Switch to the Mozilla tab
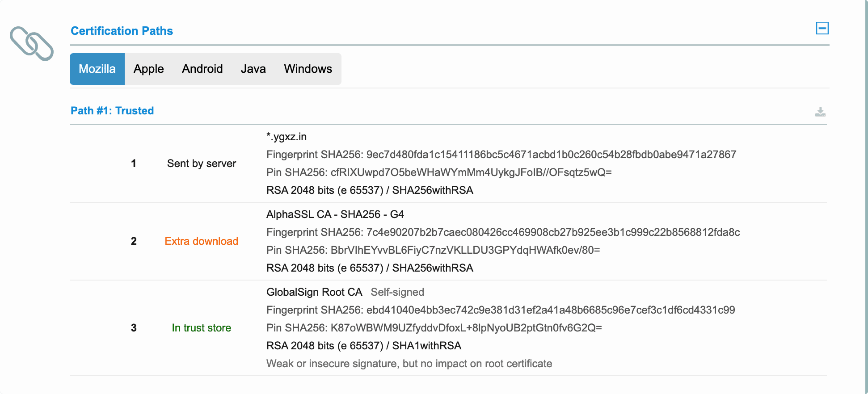Viewport: 868px width, 394px height. (x=97, y=69)
